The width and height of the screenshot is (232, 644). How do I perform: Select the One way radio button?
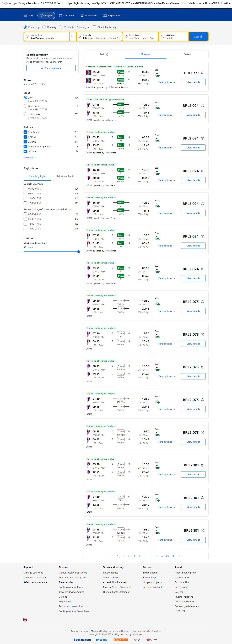point(44,27)
